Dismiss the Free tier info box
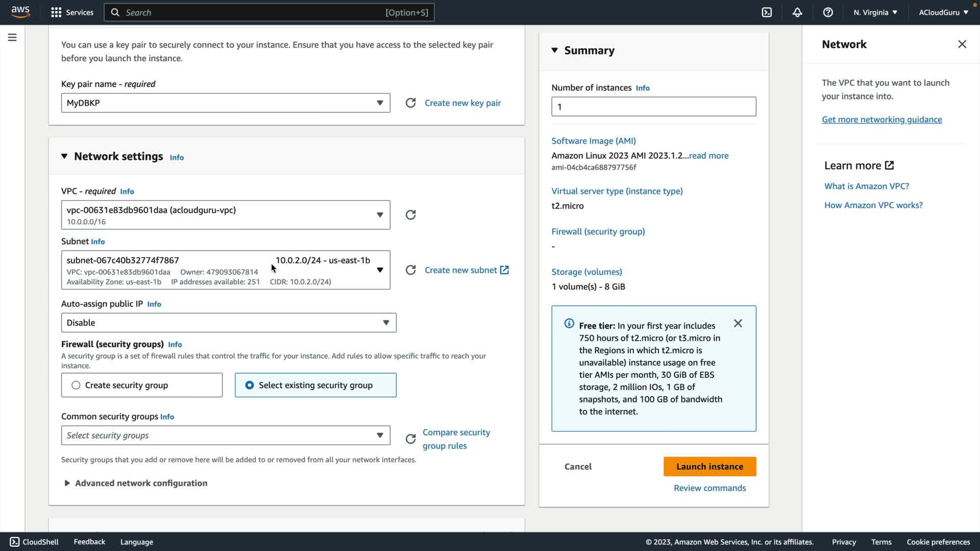980x551 pixels. click(x=738, y=323)
